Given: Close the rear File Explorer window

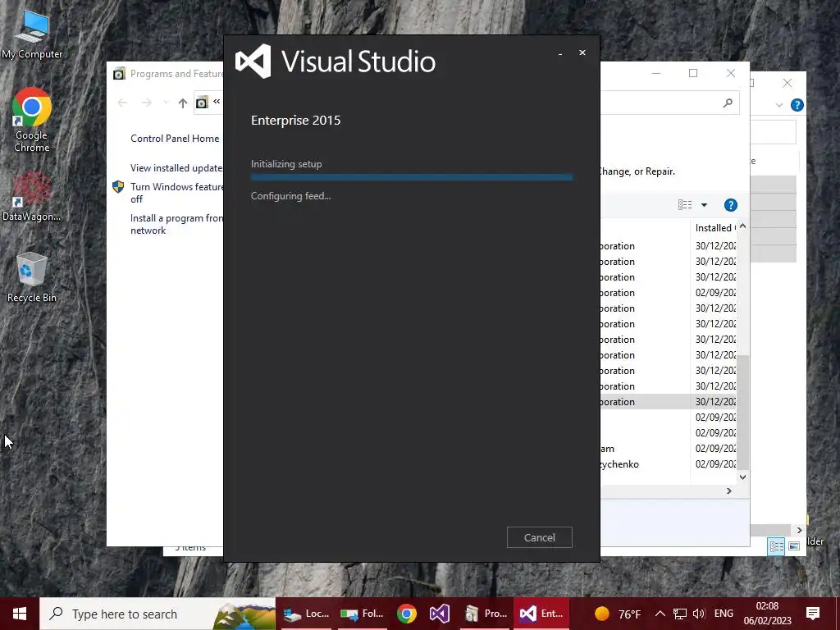Looking at the screenshot, I should (787, 83).
